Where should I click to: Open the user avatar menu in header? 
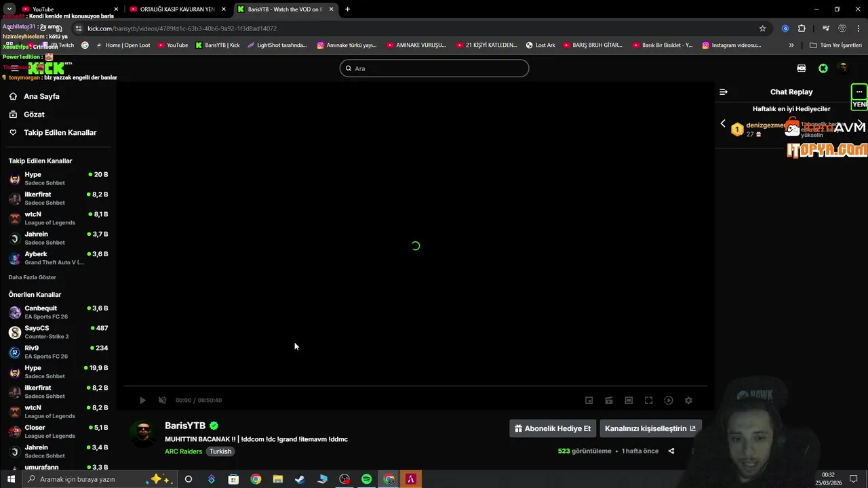click(843, 68)
